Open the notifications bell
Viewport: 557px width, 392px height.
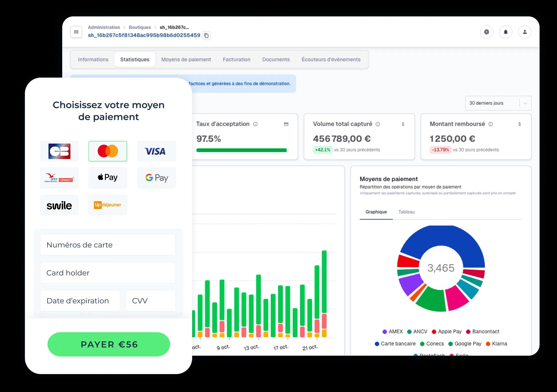tap(506, 32)
